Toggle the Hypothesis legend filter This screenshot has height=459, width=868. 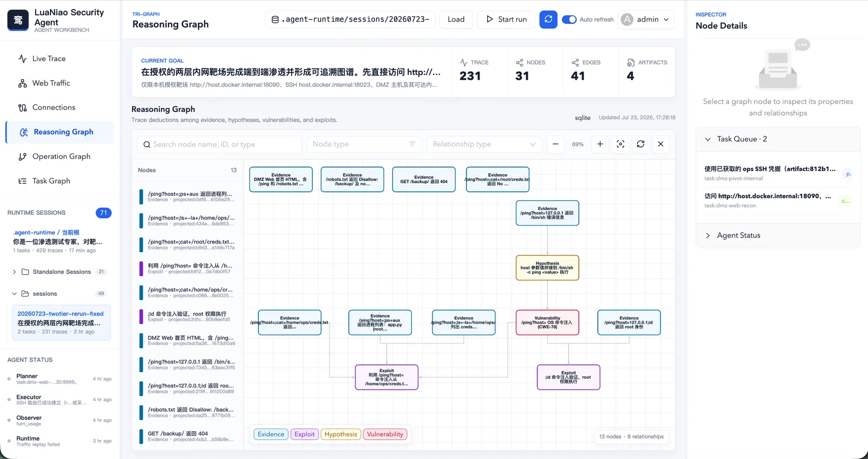tap(341, 434)
